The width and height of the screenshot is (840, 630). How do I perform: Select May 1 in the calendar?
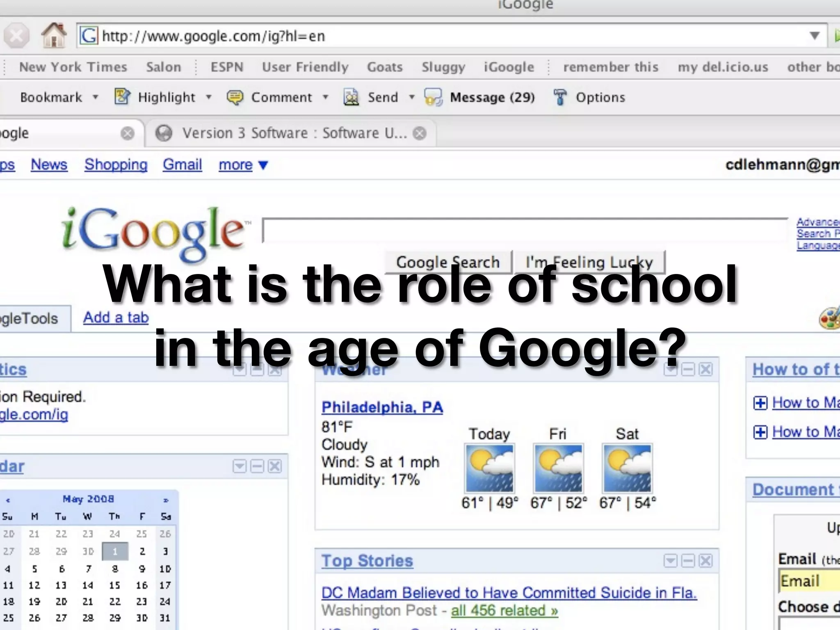tap(115, 552)
